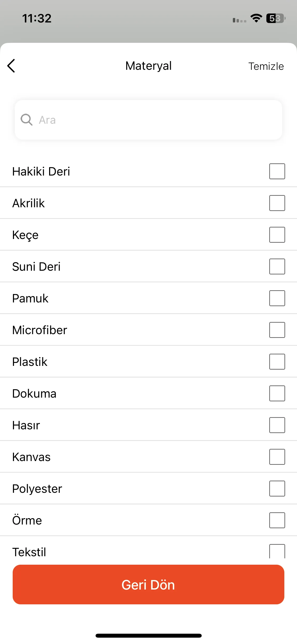Tap the battery indicator icon
The image size is (297, 644).
click(x=276, y=18)
